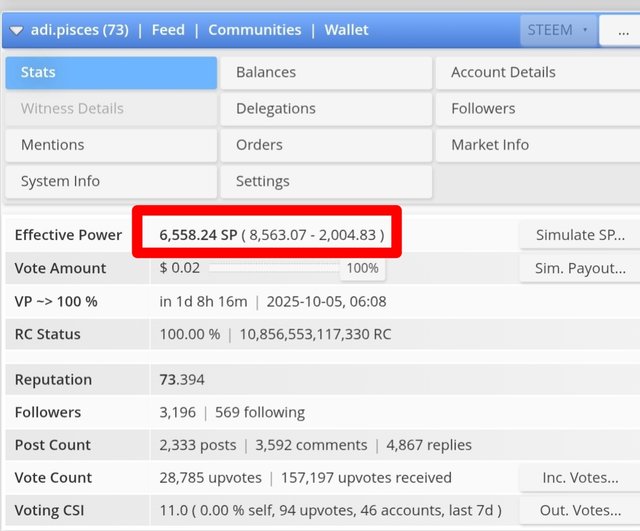
Task: Click the 10,856,553,117,330 RC value
Action: click(315, 334)
